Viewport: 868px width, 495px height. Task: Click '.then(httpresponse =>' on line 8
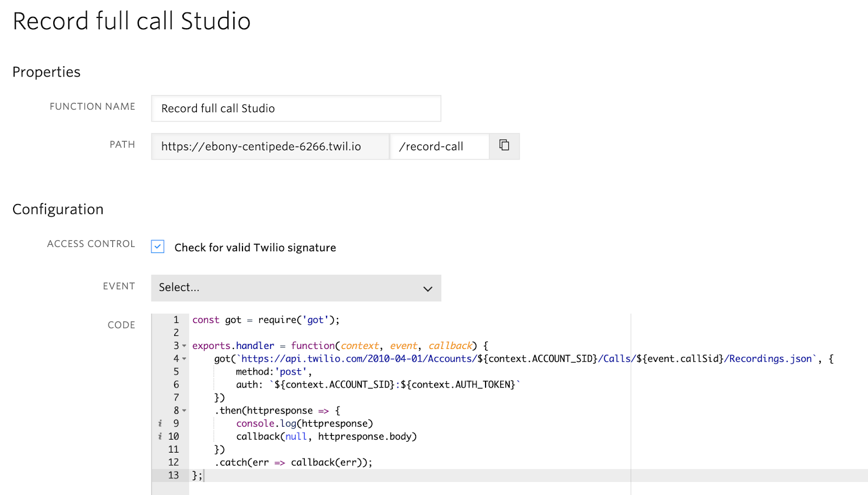tap(277, 411)
